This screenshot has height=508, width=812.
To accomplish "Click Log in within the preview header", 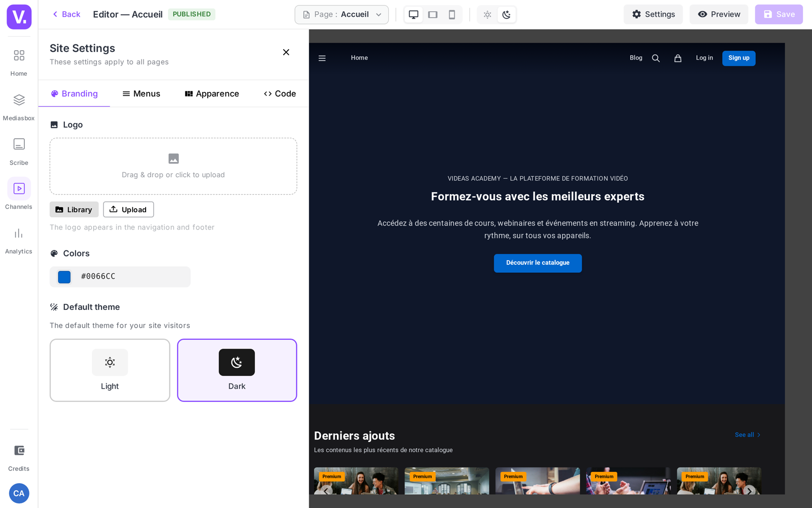I will coord(704,58).
